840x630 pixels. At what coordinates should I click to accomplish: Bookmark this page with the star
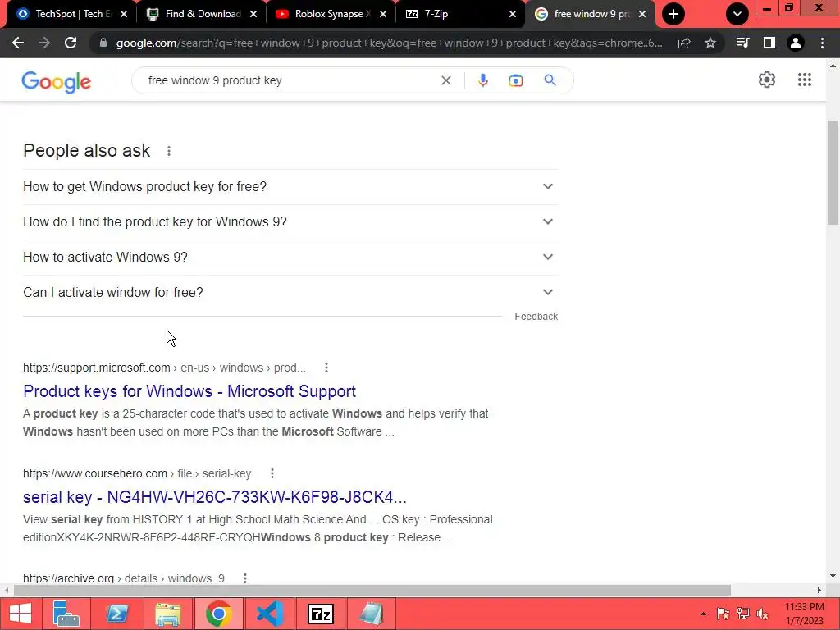coord(710,43)
